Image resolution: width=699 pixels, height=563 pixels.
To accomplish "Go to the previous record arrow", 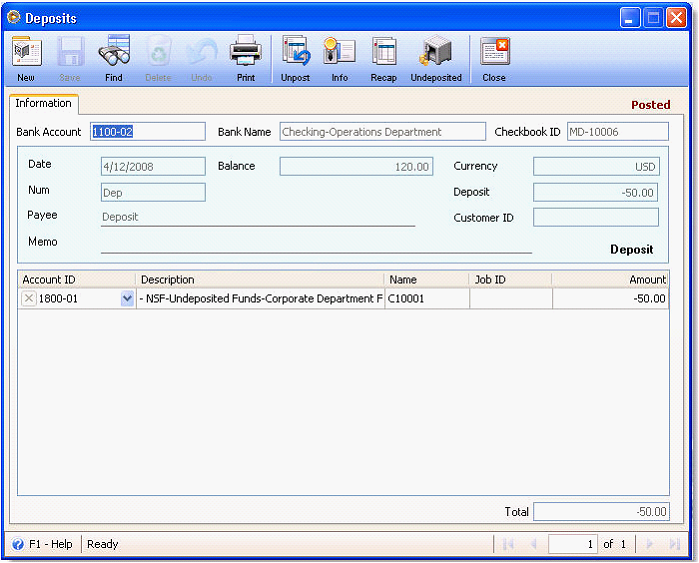I will point(533,544).
